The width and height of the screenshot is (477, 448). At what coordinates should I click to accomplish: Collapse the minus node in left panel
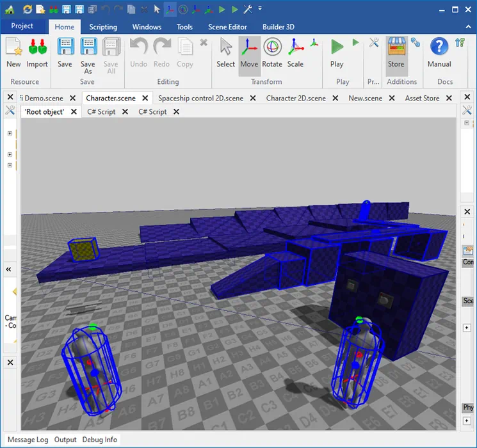coord(10,165)
